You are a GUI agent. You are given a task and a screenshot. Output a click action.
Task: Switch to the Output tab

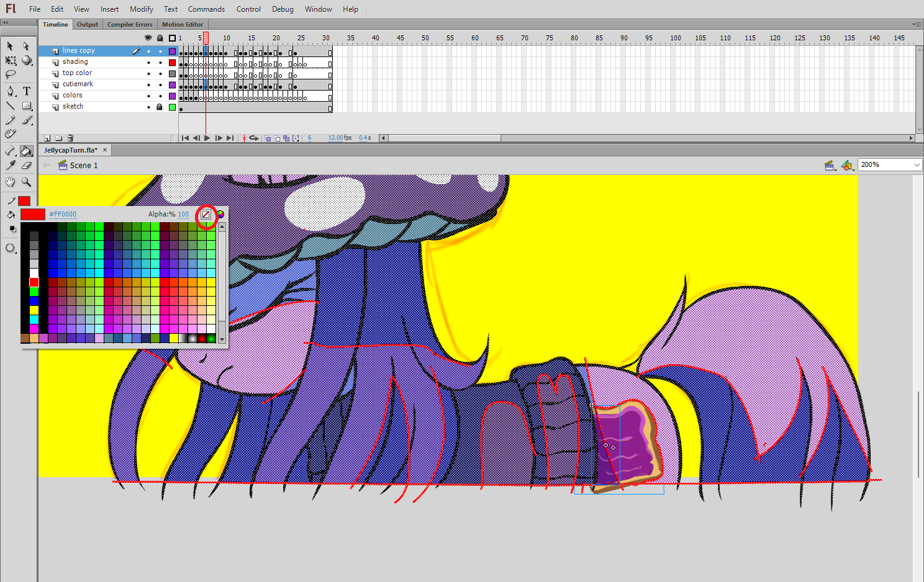point(88,24)
